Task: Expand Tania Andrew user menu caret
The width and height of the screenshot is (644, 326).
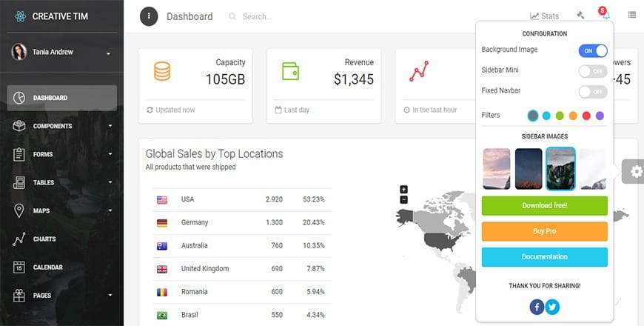Action: tap(108, 53)
